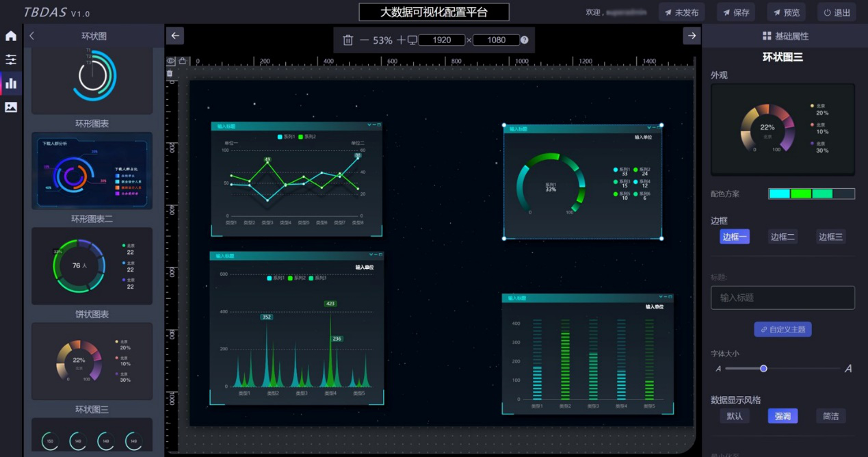Choose the 简洁 data display style
The height and width of the screenshot is (457, 868).
point(830,416)
